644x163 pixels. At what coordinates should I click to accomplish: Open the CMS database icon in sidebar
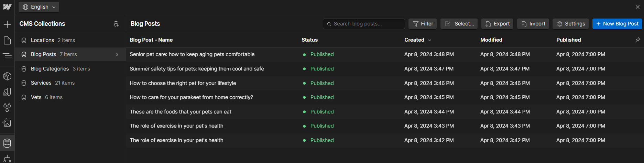tap(7, 143)
